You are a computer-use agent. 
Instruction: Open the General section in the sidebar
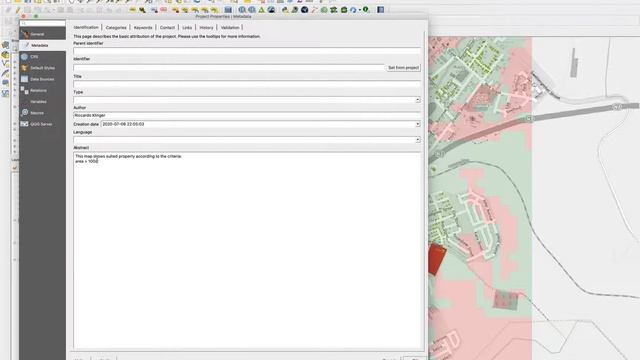[42, 34]
